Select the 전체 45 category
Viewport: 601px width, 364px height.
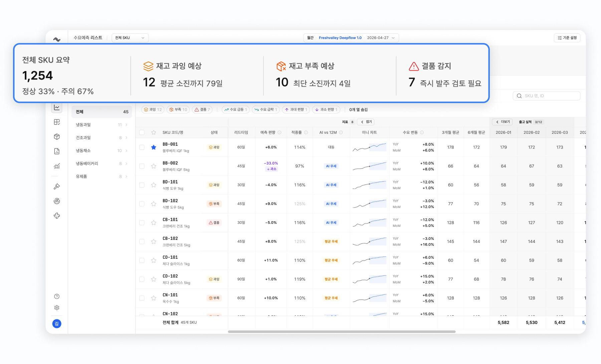click(102, 112)
